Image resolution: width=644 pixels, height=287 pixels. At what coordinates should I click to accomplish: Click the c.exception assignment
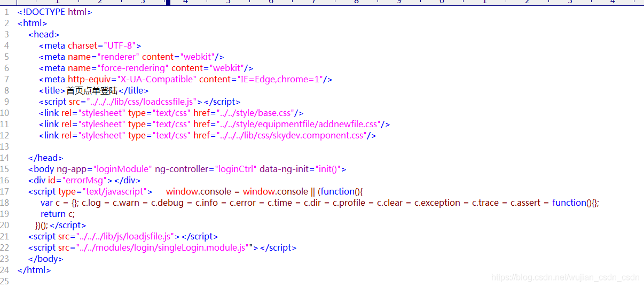coord(438,203)
